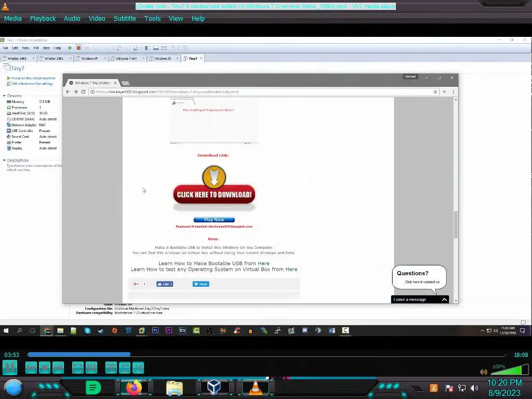532x399 pixels.
Task: Open the VLC Help menu
Action: [x=198, y=18]
